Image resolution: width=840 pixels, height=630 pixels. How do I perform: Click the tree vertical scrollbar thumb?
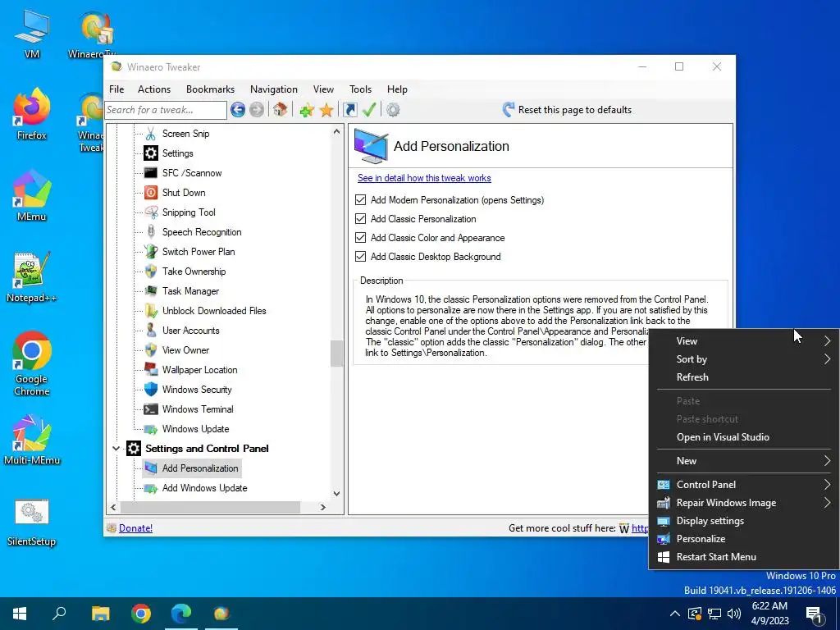coord(336,354)
